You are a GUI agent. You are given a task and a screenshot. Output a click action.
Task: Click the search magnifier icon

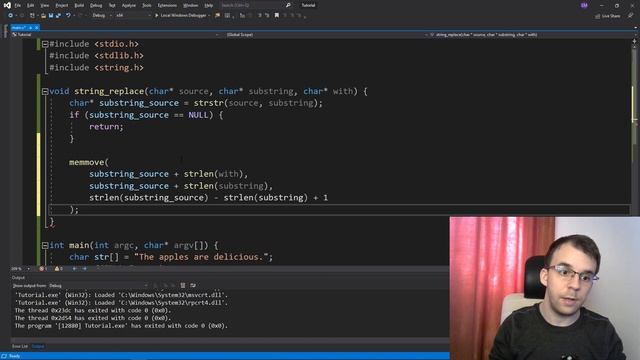(288, 5)
